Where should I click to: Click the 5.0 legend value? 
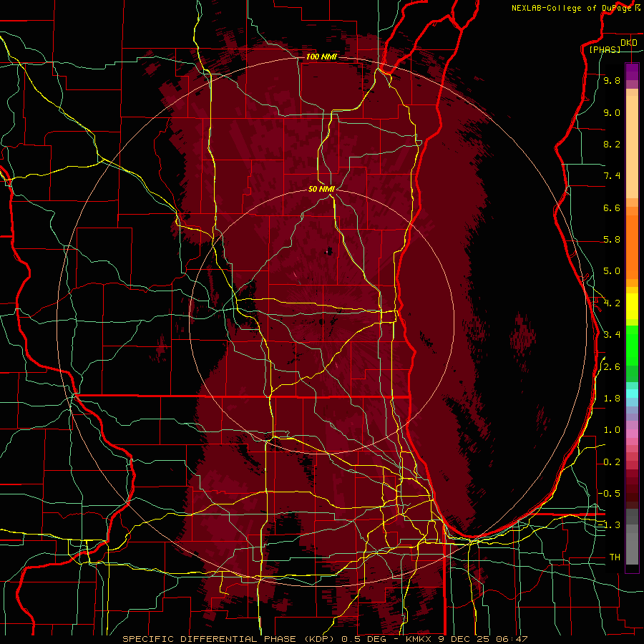pyautogui.click(x=612, y=271)
